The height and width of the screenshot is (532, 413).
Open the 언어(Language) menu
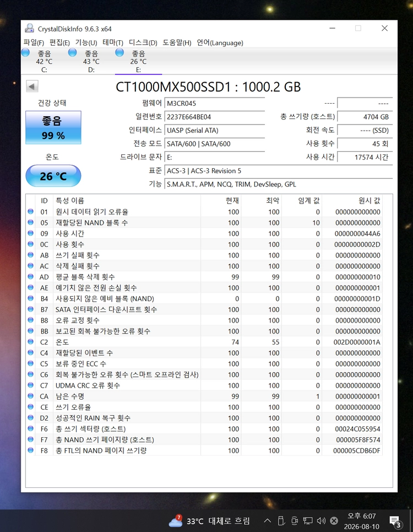220,43
